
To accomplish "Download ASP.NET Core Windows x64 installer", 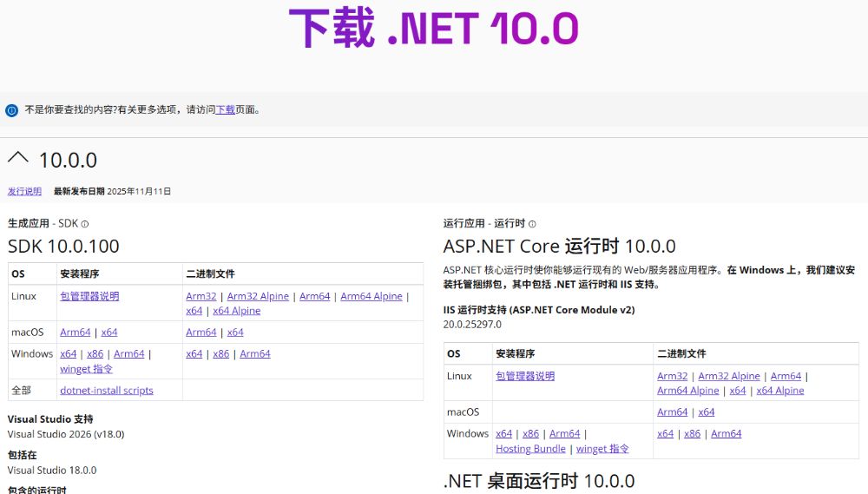I will click(503, 433).
